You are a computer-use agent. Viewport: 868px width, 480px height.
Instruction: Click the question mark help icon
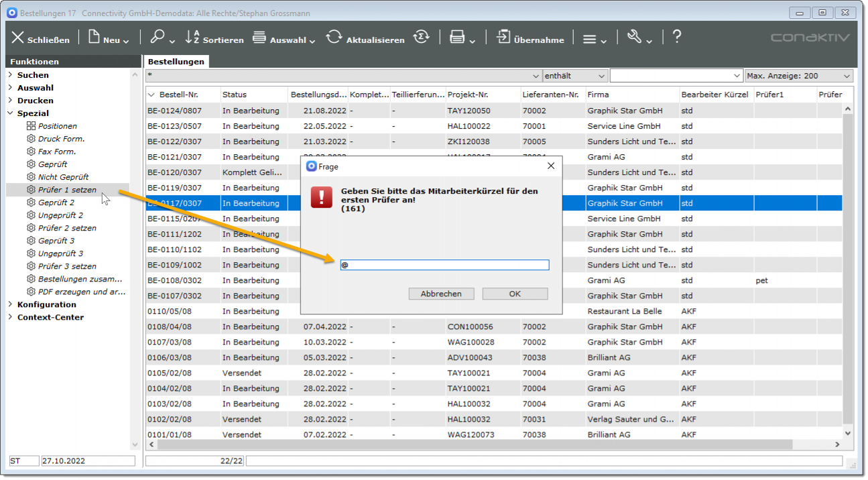677,37
